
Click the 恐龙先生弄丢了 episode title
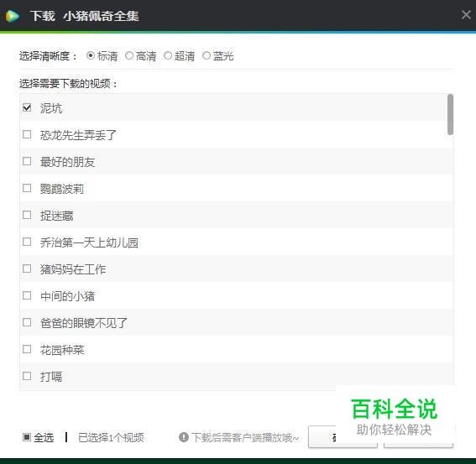78,135
